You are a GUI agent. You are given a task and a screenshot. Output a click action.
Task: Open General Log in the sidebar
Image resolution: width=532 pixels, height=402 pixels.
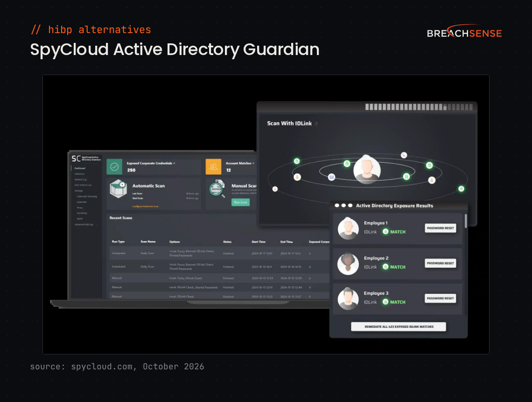80,180
